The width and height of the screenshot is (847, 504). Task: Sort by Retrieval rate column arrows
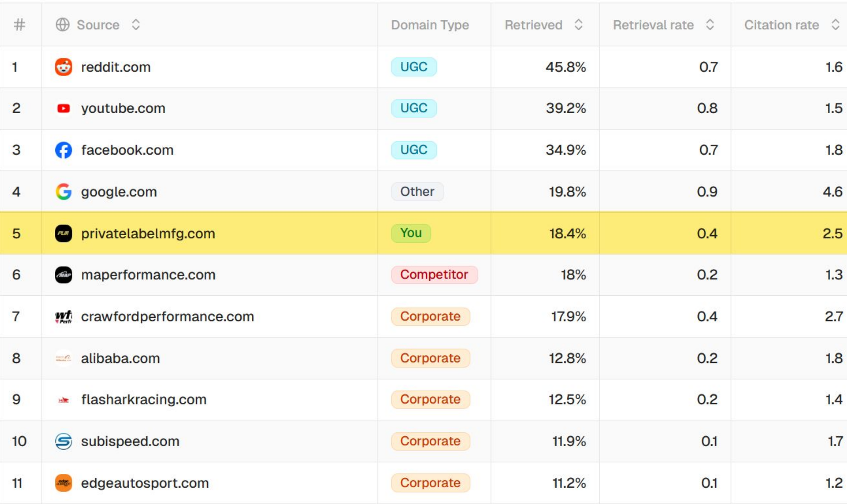[710, 25]
